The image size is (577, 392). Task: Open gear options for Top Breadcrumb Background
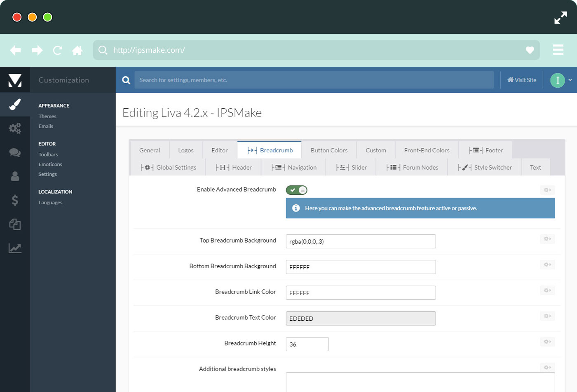(547, 239)
